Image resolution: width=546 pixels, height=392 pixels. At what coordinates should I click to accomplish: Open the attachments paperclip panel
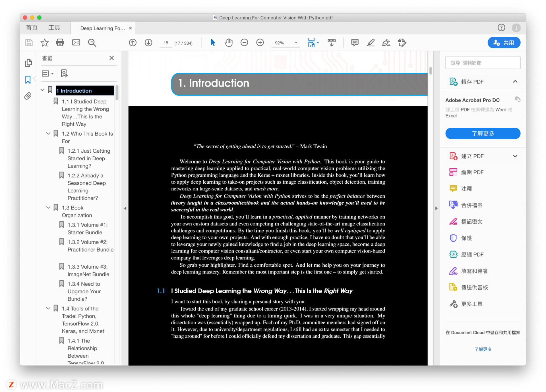tap(28, 96)
